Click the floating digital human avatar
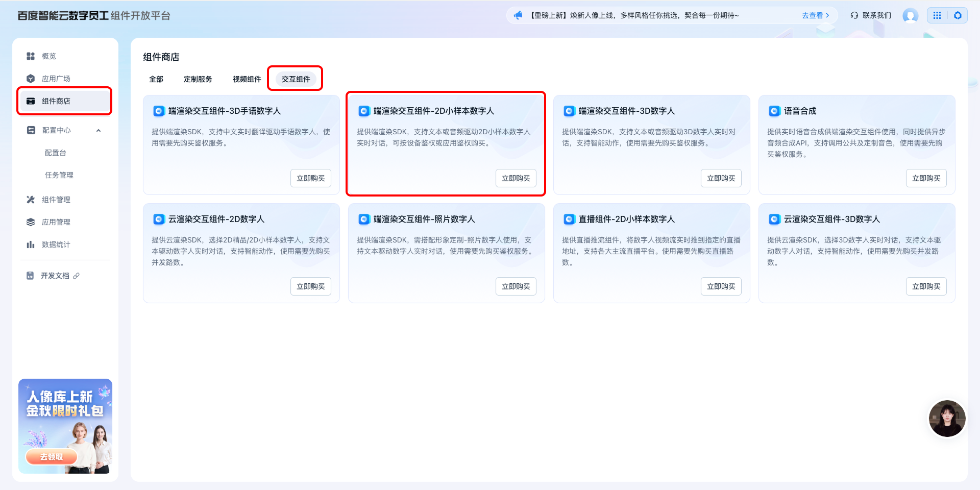This screenshot has height=490, width=980. (947, 419)
